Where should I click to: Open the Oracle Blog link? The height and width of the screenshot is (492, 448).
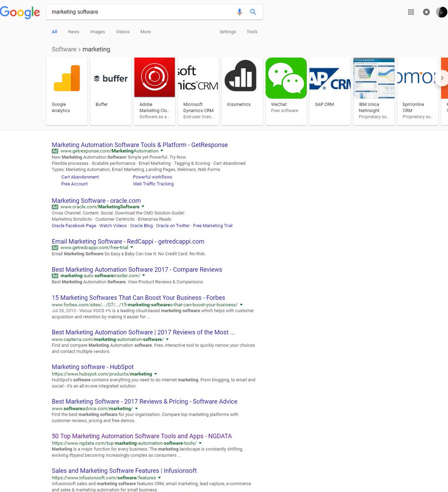coord(141,225)
